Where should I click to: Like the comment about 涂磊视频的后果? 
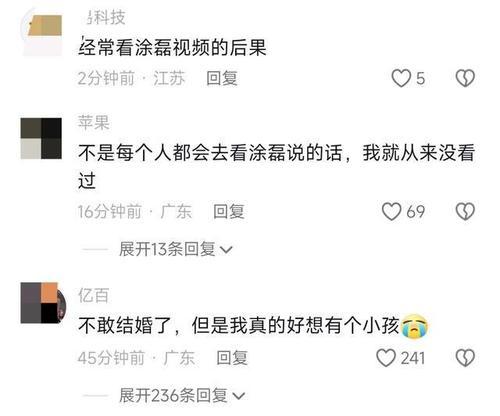click(401, 78)
